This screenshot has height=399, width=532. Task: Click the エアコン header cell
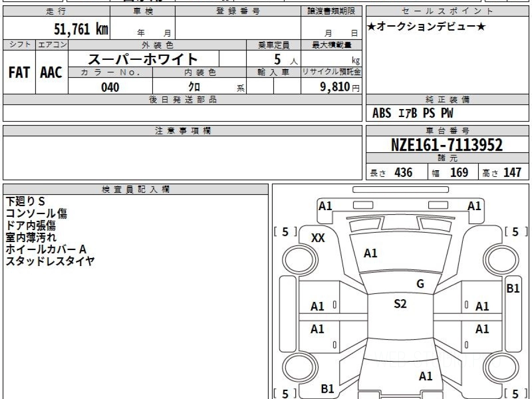click(x=51, y=45)
